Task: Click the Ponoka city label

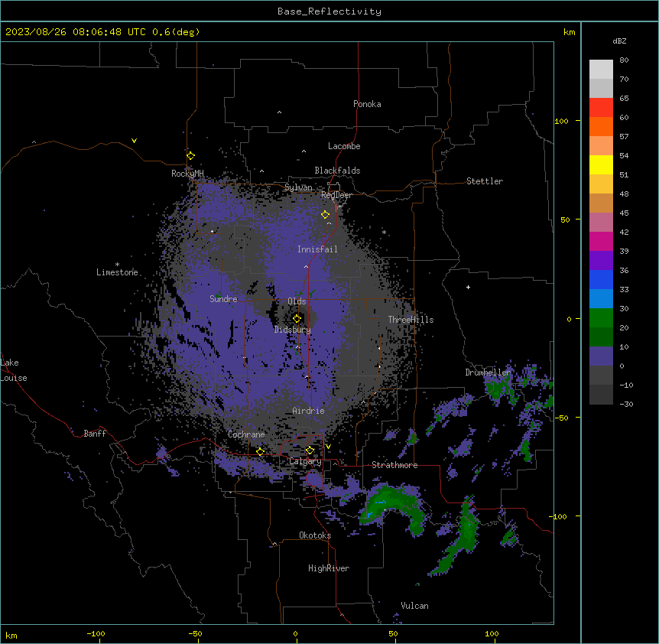Action: point(367,104)
